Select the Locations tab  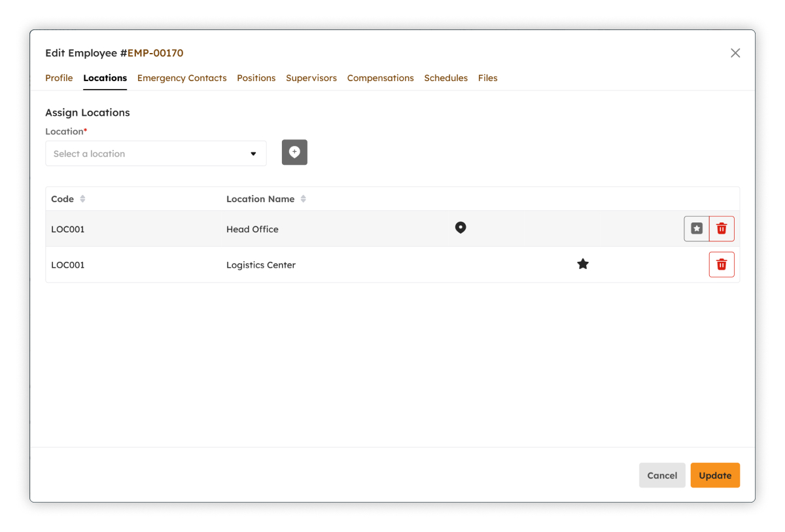(105, 78)
